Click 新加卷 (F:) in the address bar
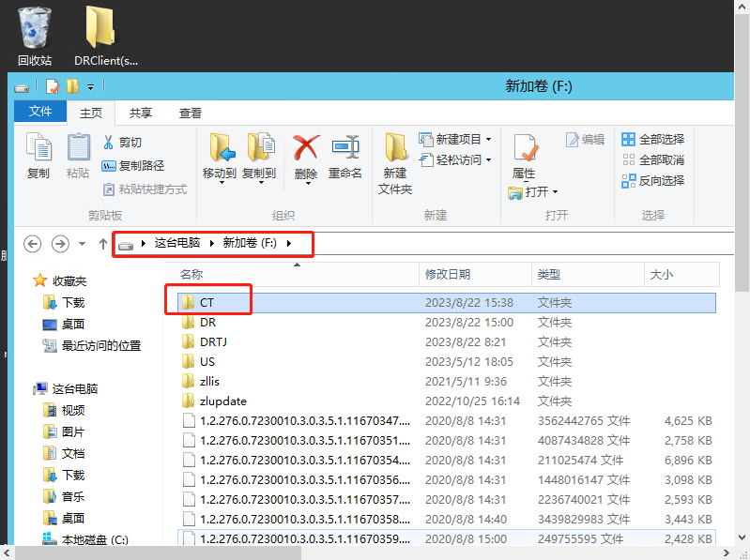 coord(250,243)
